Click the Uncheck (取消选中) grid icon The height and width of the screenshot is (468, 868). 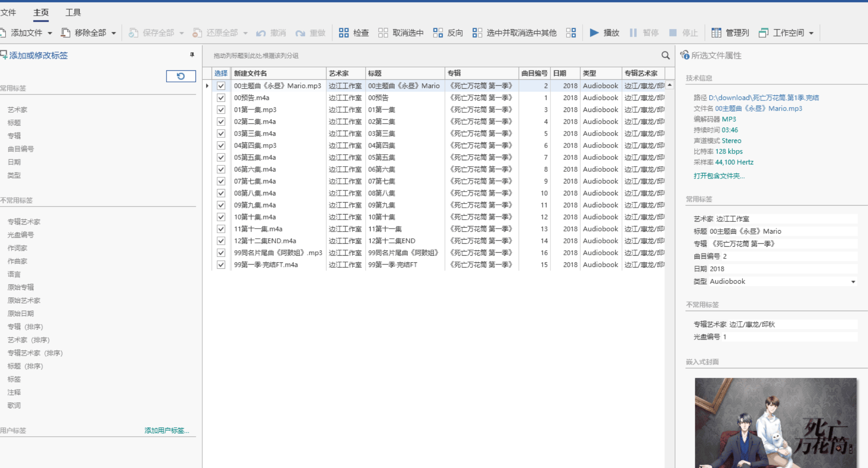point(383,33)
